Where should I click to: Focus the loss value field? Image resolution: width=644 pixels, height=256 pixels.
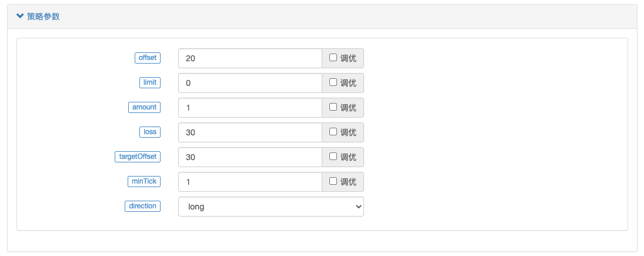pos(250,132)
